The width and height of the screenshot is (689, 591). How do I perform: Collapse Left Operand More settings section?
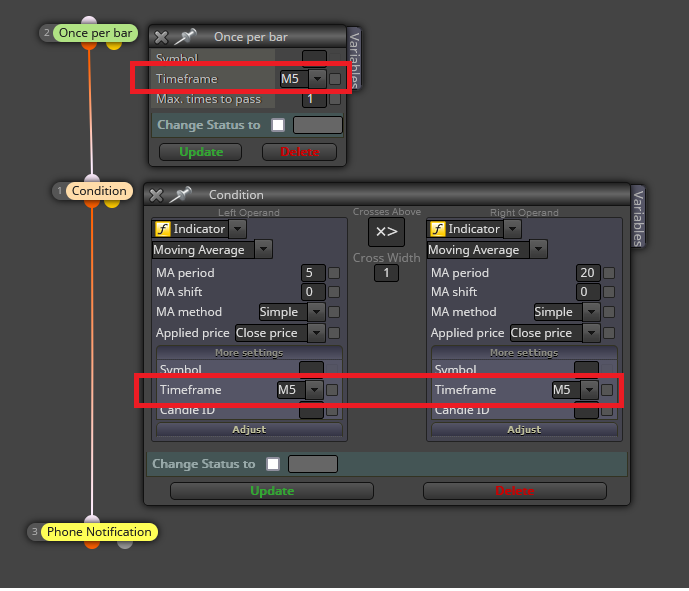[x=249, y=353]
